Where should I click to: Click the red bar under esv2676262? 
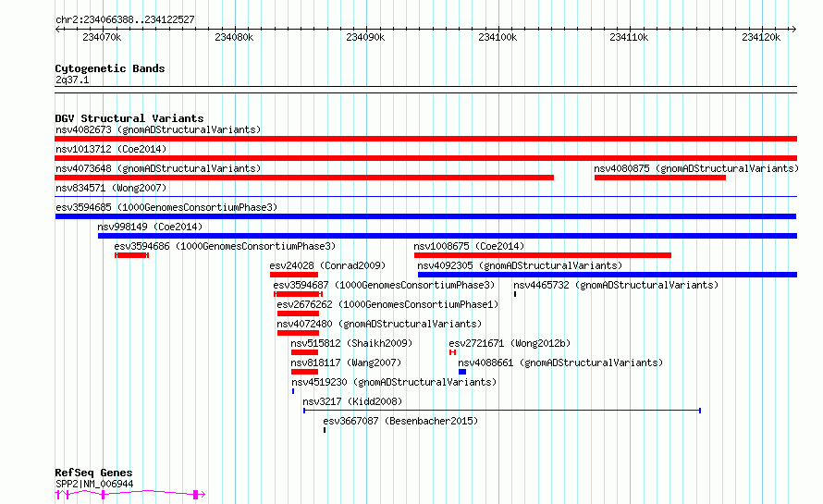coord(298,313)
